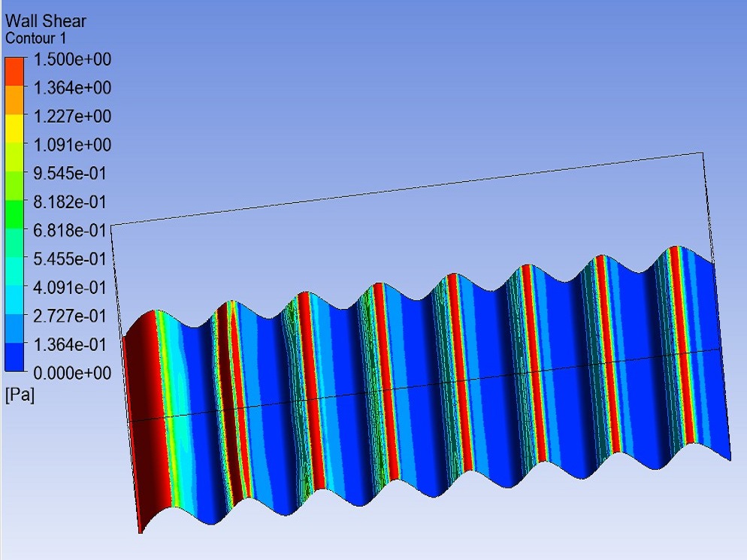Select the 9.545e-01 legend value
The height and width of the screenshot is (560, 747).
point(70,173)
